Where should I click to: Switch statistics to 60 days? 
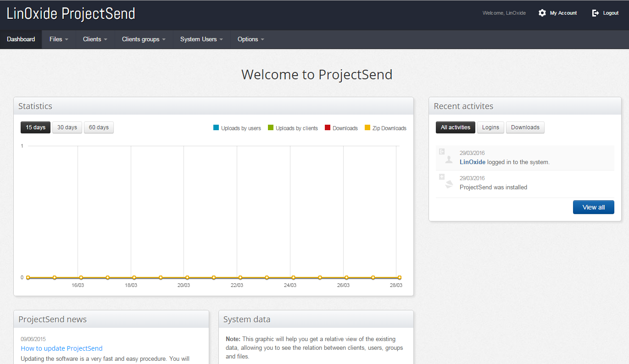pyautogui.click(x=99, y=127)
